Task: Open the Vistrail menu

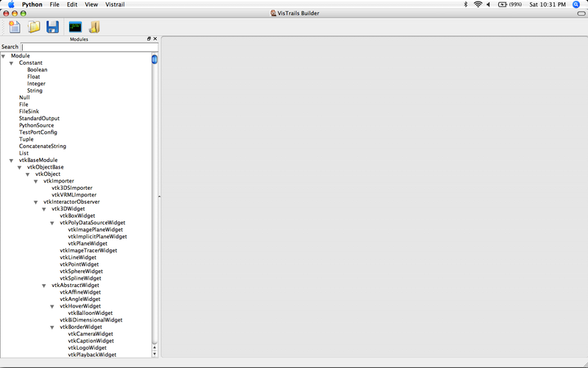Action: 115,4
